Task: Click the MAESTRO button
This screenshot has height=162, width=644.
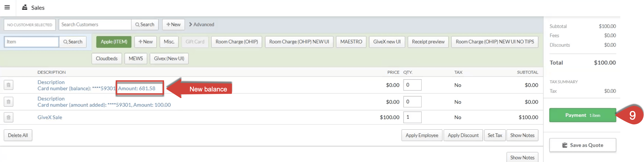Action: (x=351, y=42)
